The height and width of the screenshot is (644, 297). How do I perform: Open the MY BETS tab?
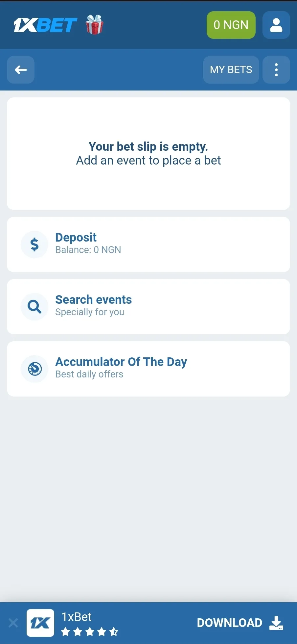coord(231,70)
